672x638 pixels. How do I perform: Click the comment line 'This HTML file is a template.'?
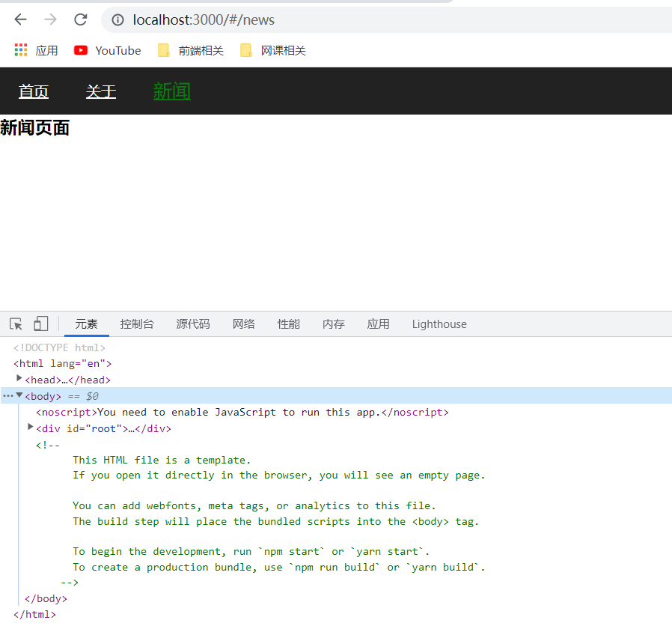click(x=162, y=460)
